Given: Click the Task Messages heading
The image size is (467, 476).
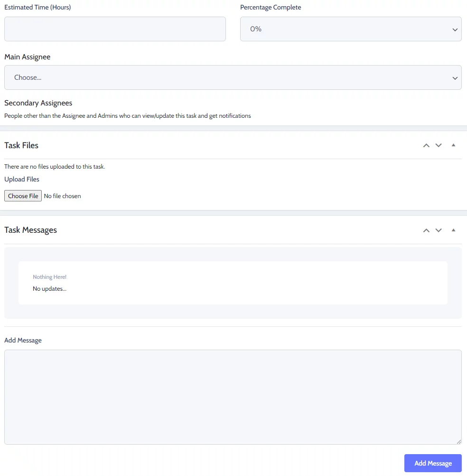Looking at the screenshot, I should [31, 230].
